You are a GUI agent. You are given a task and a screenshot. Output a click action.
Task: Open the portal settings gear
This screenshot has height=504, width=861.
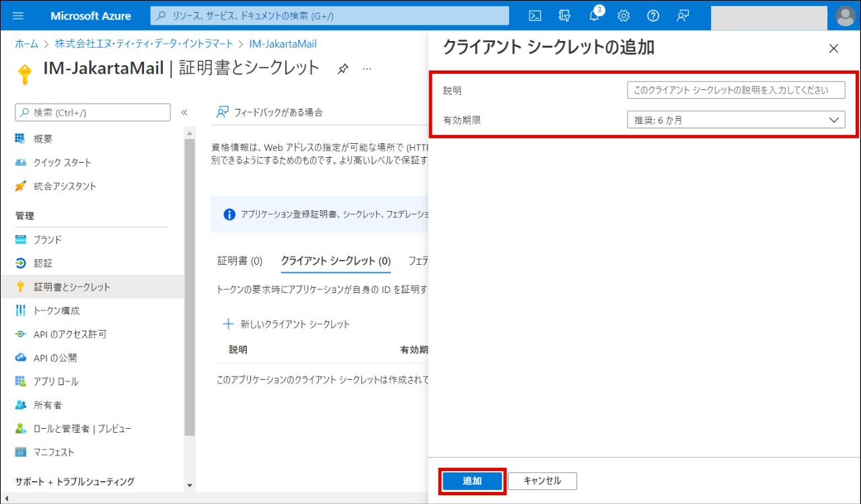[624, 15]
